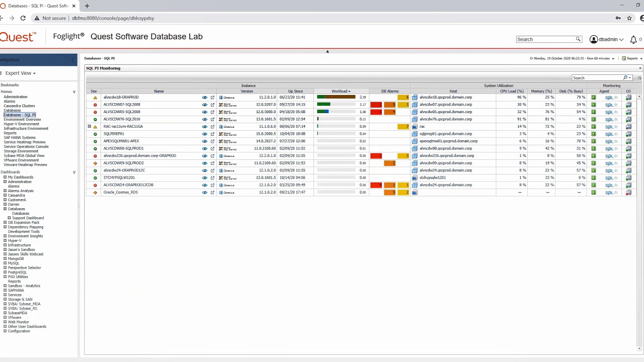Click OS monitoring icon for alvscdw18-ORAPROD row

click(628, 98)
